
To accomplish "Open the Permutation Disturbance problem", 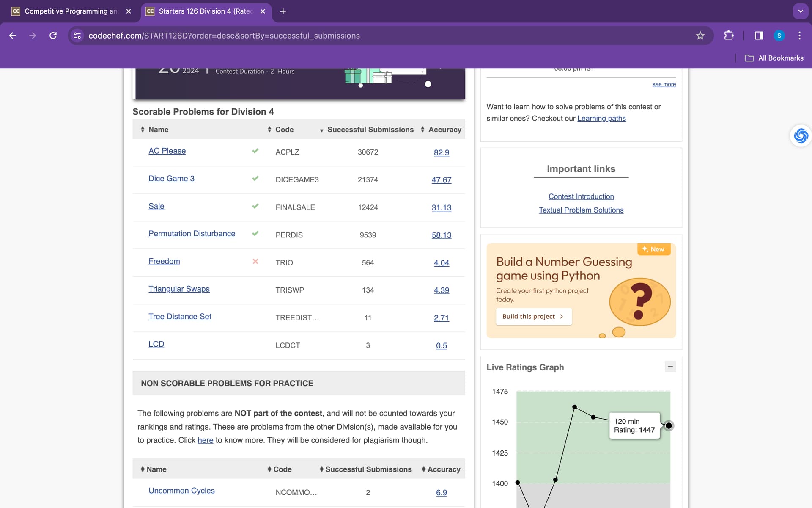I will tap(192, 234).
